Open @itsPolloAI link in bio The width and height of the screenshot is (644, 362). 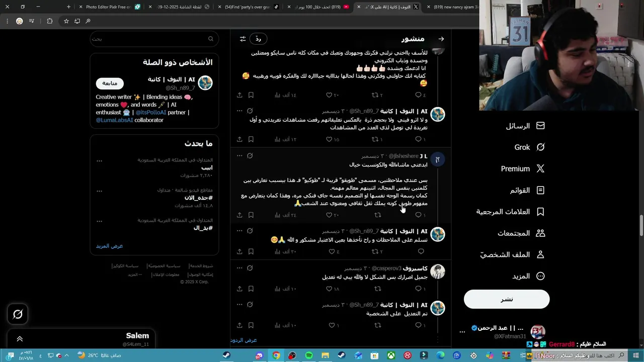pos(151,113)
